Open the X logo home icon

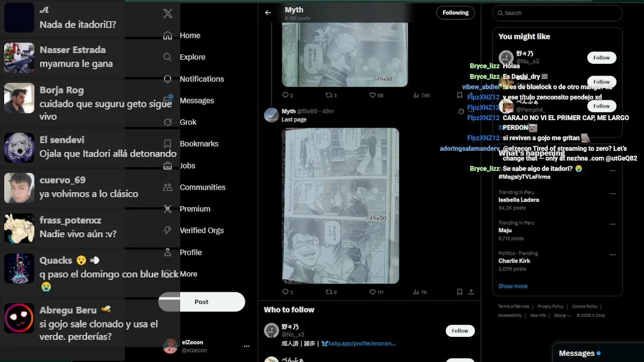[x=168, y=14]
